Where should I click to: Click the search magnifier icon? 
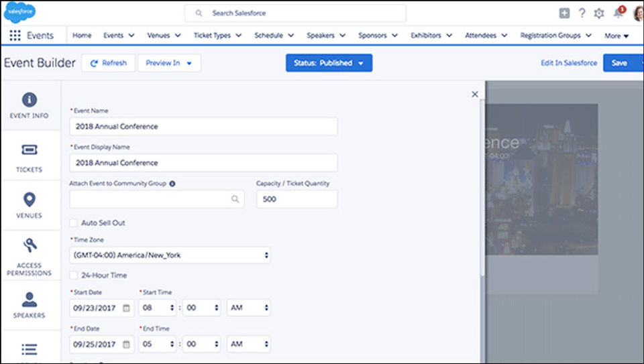coord(199,13)
